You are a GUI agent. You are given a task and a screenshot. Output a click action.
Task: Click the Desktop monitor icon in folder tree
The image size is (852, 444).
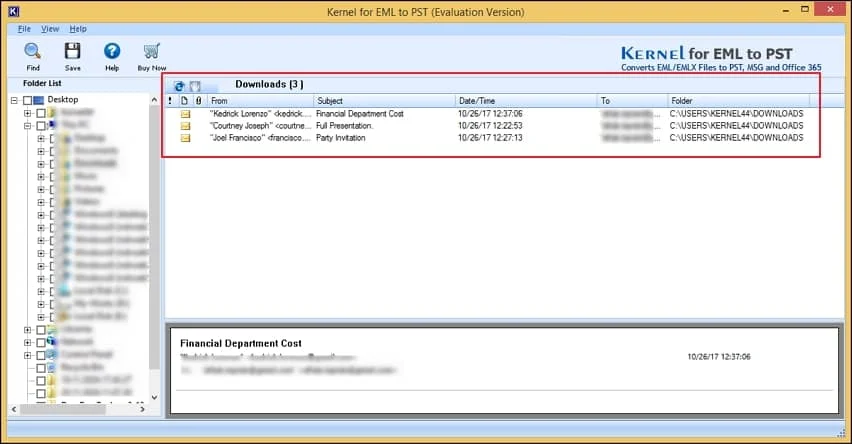(39, 100)
